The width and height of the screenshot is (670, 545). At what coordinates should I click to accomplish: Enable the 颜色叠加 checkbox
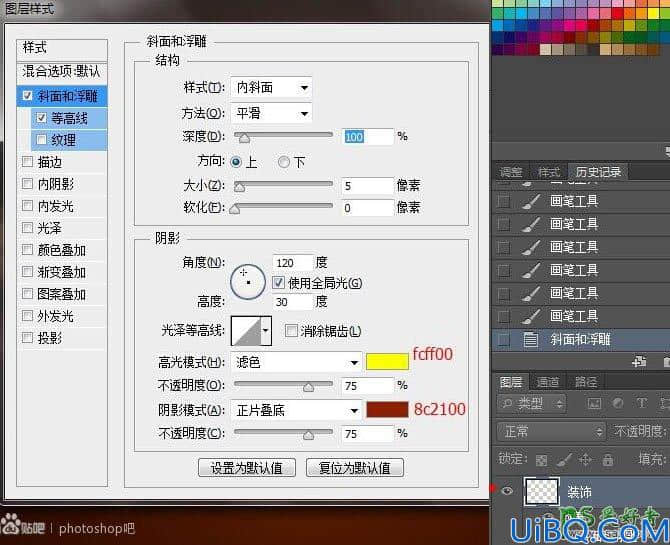(27, 250)
